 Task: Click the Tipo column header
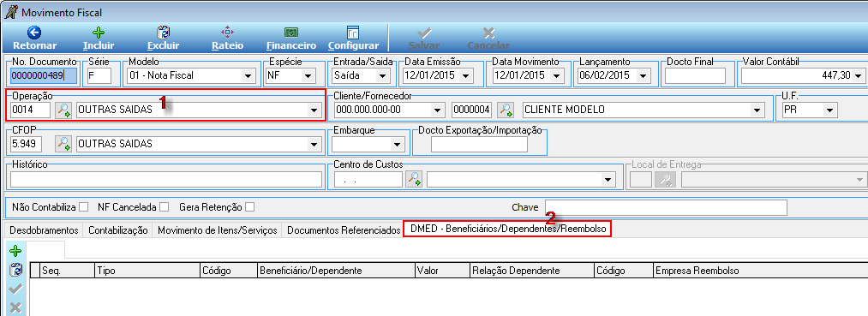pyautogui.click(x=147, y=271)
